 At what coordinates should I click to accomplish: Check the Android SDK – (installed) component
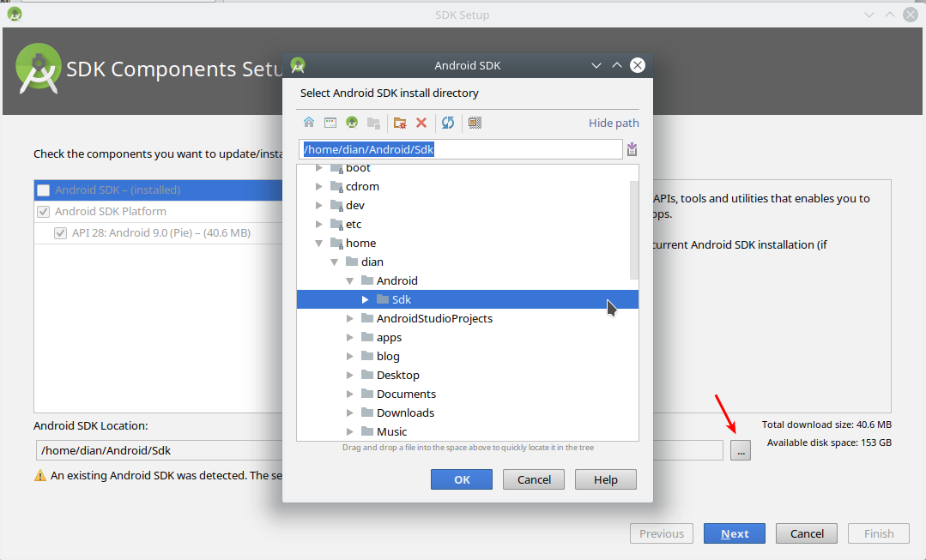42,190
